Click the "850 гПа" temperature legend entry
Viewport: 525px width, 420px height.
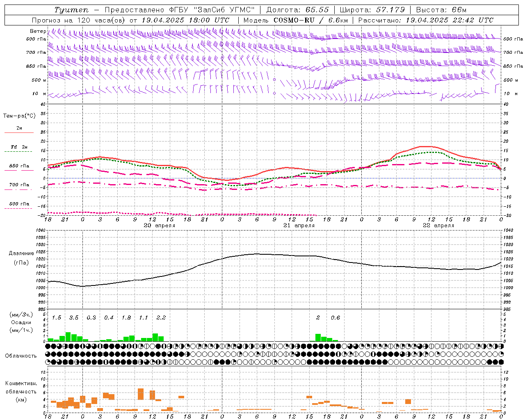(19, 166)
